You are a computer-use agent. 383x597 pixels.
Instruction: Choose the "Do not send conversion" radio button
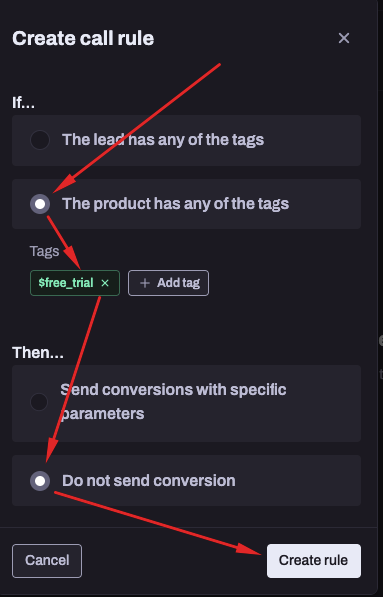pyautogui.click(x=40, y=480)
